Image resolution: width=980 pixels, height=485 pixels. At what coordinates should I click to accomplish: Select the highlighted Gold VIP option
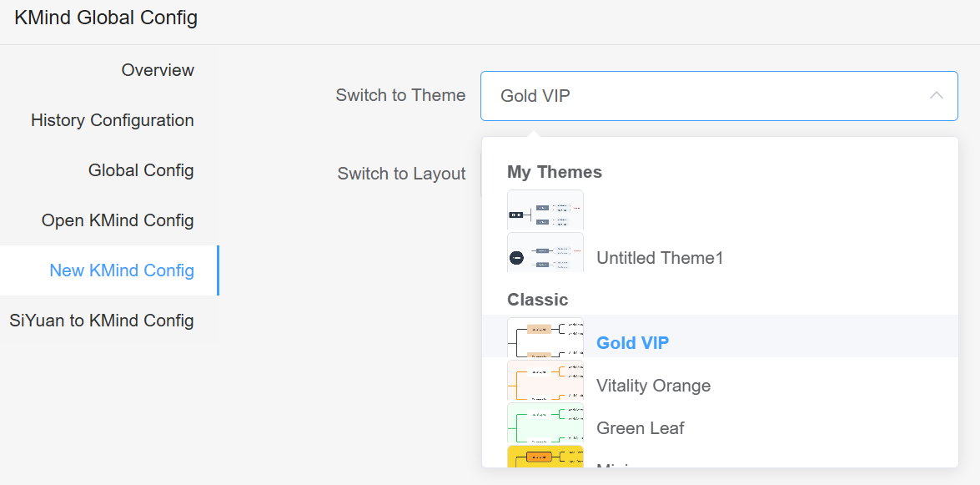(x=633, y=343)
